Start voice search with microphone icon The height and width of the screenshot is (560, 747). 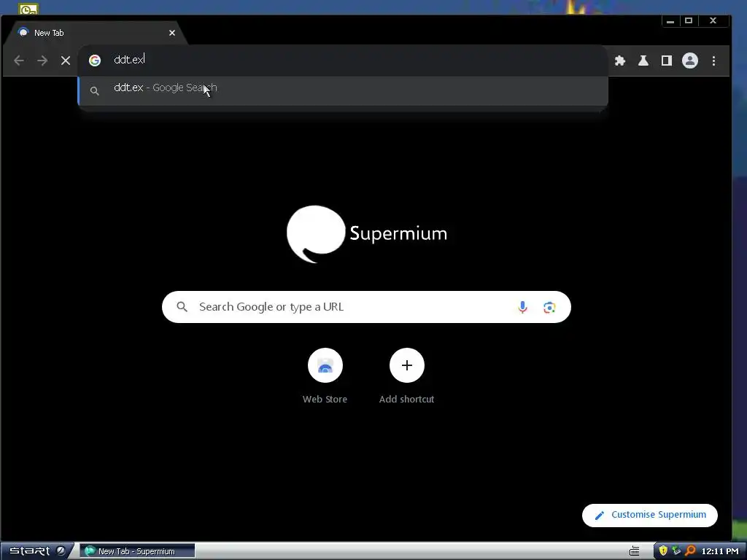[522, 307]
